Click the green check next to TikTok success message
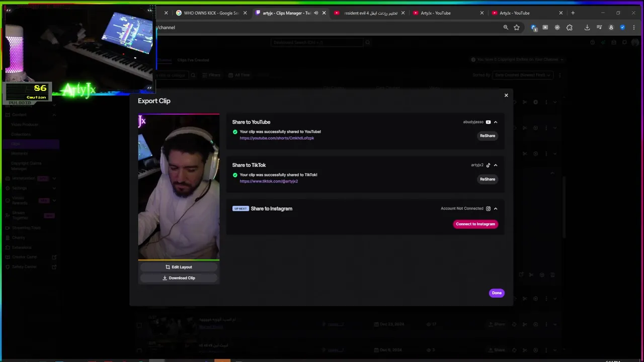This screenshot has height=362, width=644. point(235,175)
